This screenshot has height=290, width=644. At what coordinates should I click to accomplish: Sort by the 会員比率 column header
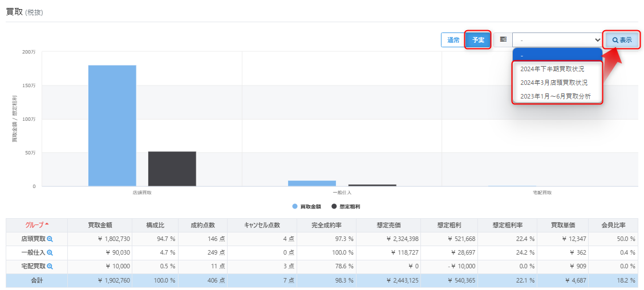(613, 225)
